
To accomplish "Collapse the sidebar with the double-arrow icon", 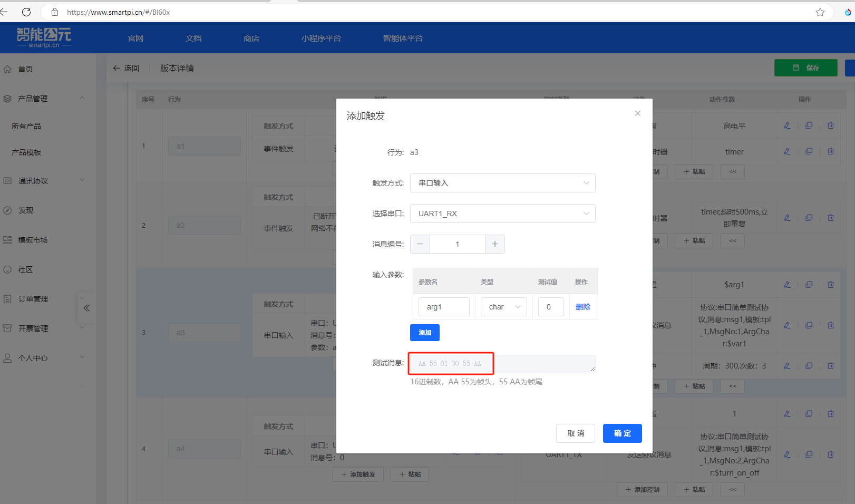I will [86, 308].
